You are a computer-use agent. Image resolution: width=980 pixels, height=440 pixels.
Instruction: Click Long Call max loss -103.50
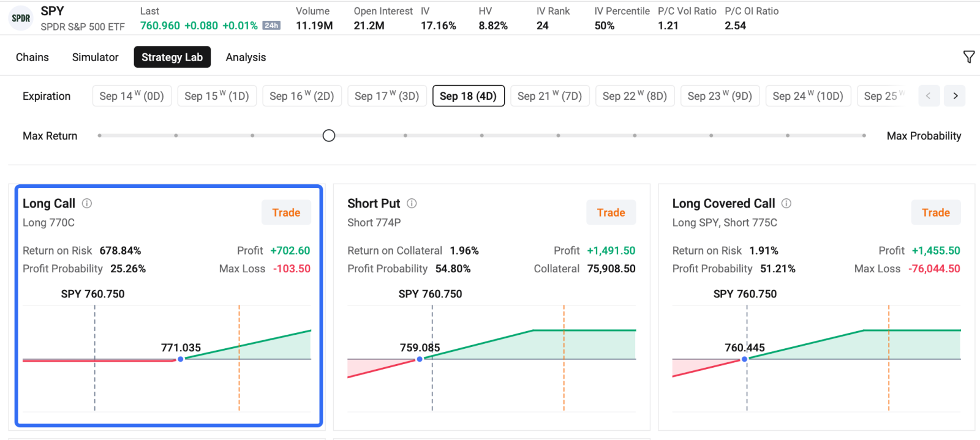[292, 269]
